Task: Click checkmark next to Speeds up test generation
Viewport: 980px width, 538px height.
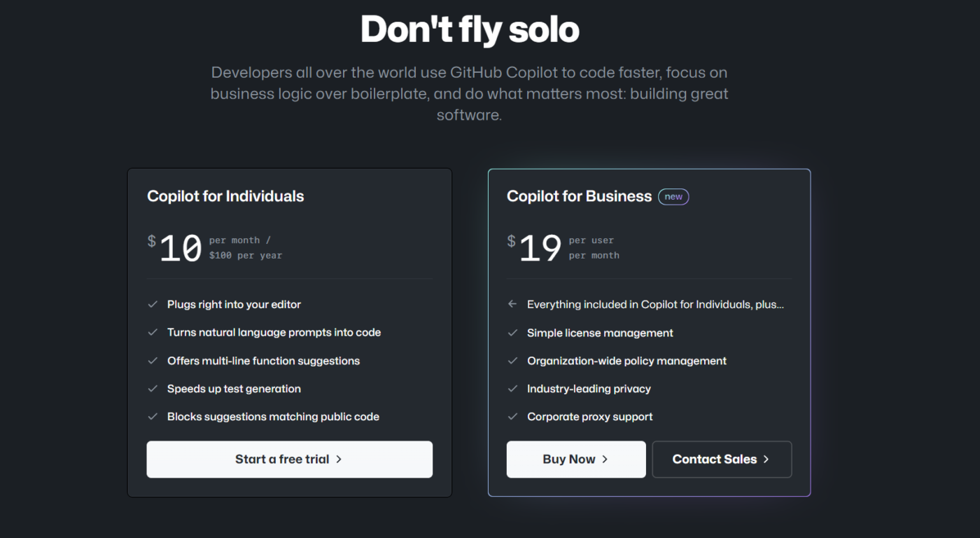Action: point(153,389)
